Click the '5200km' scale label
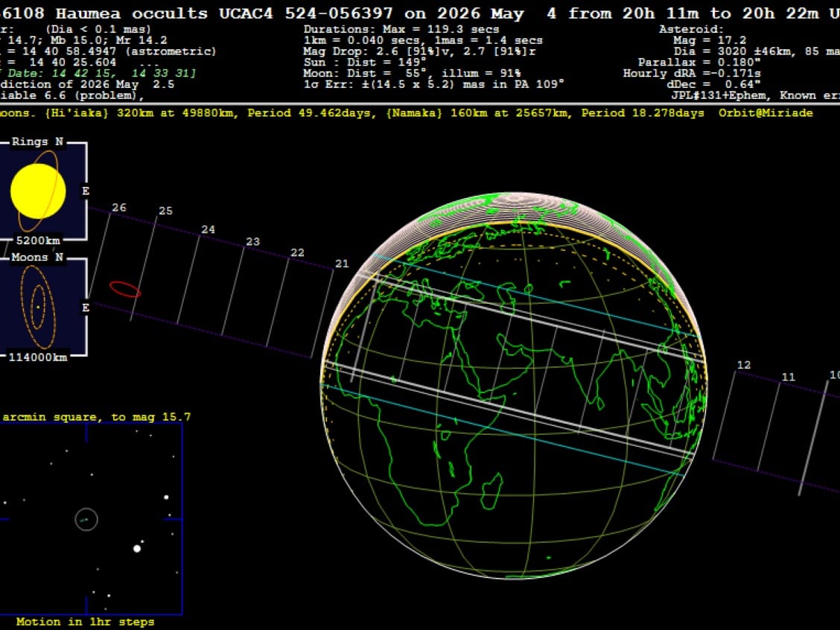 [38, 240]
